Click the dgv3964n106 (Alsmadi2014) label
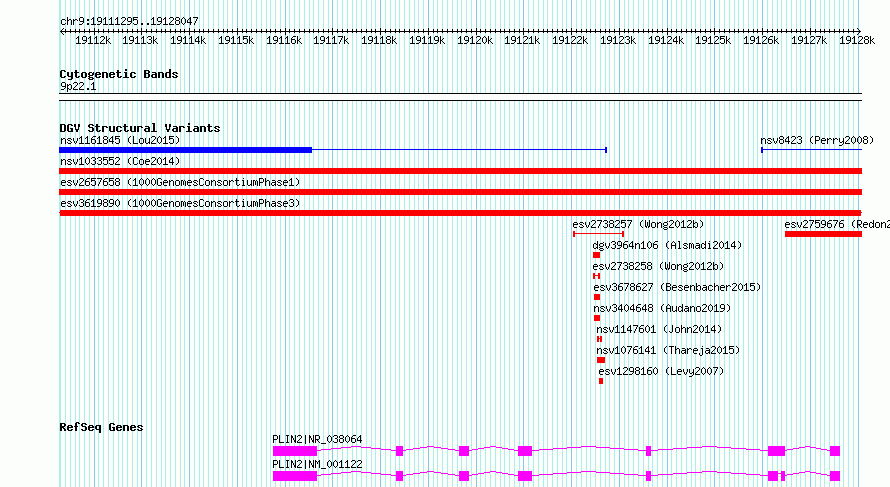The image size is (890, 487). coord(667,245)
